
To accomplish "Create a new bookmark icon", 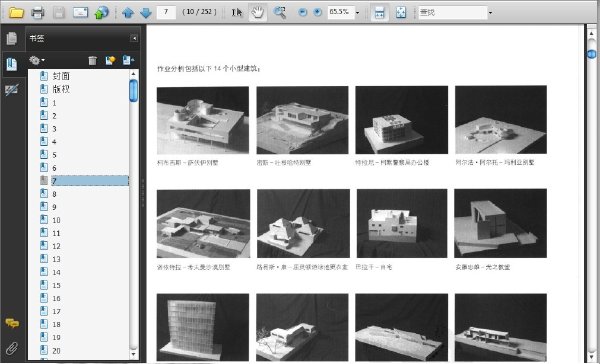I will tap(110, 60).
